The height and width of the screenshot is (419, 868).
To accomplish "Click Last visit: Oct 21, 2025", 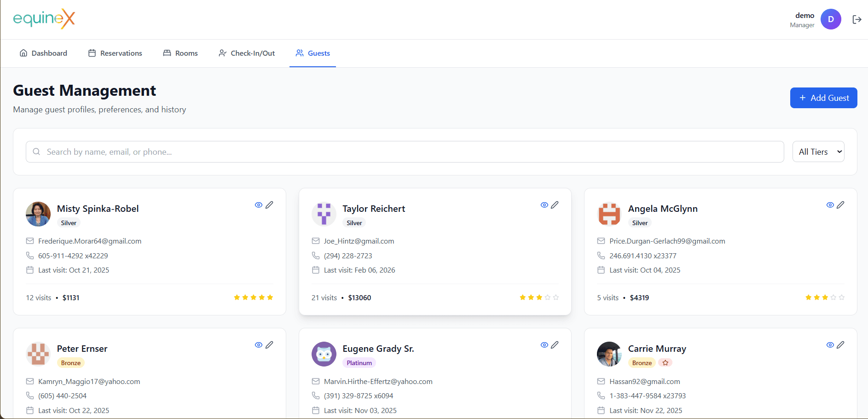I will click(x=74, y=270).
